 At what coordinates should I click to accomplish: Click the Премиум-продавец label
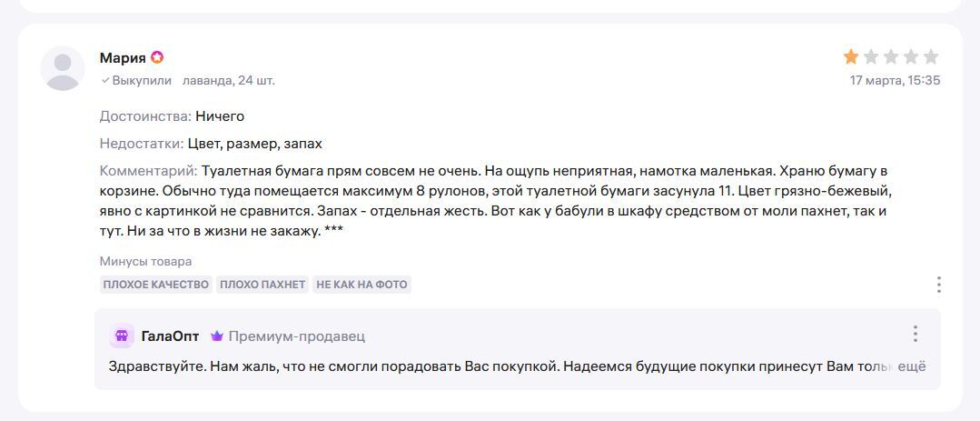[x=296, y=336]
